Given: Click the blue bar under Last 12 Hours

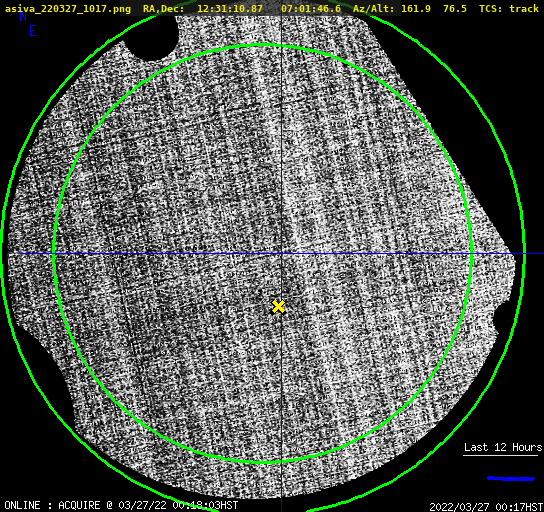Looking at the screenshot, I should [x=511, y=479].
